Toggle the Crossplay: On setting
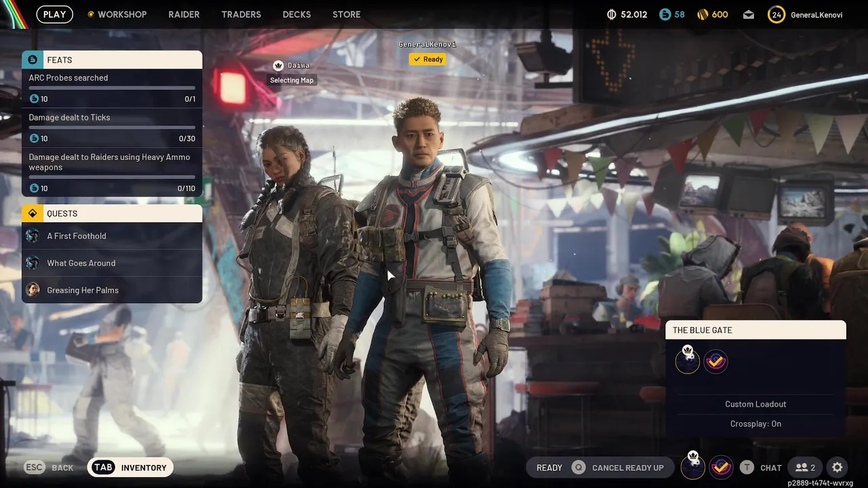The width and height of the screenshot is (868, 488). (755, 424)
